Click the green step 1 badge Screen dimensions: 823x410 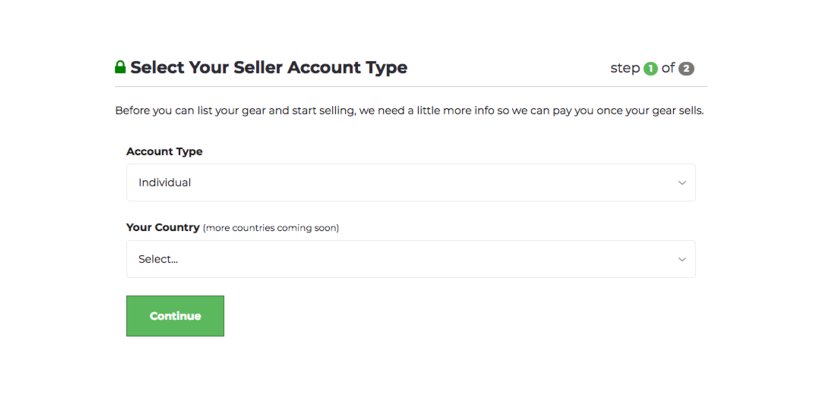650,69
